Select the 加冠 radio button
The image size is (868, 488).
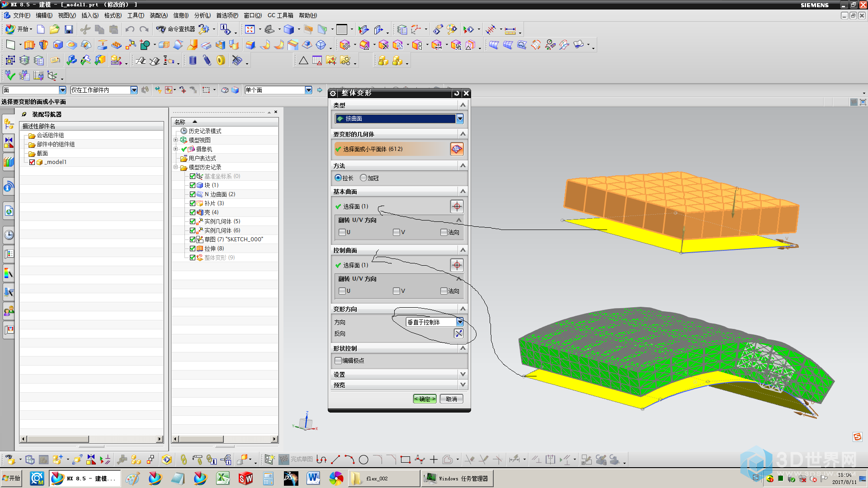click(x=363, y=178)
